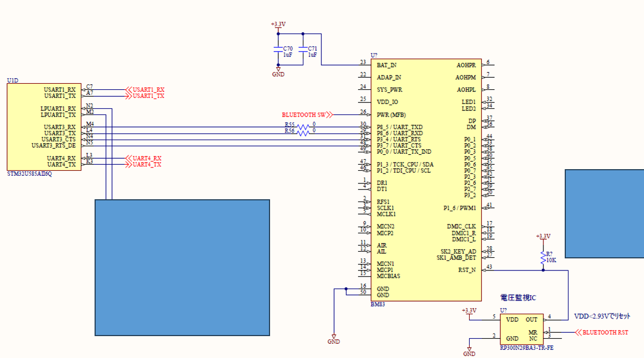Select the BLUETOOTH RST net port

pos(601,332)
